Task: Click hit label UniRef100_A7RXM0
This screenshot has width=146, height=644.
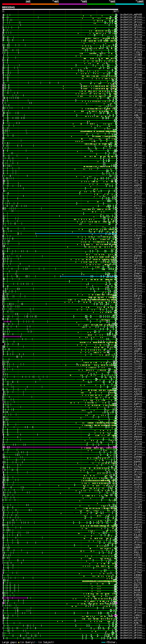Action: [131, 236]
